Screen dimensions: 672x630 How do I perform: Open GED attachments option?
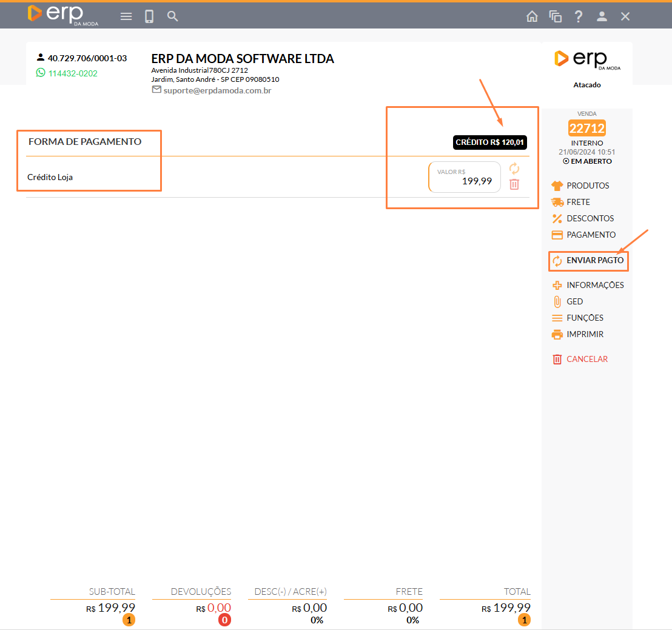[x=574, y=301]
